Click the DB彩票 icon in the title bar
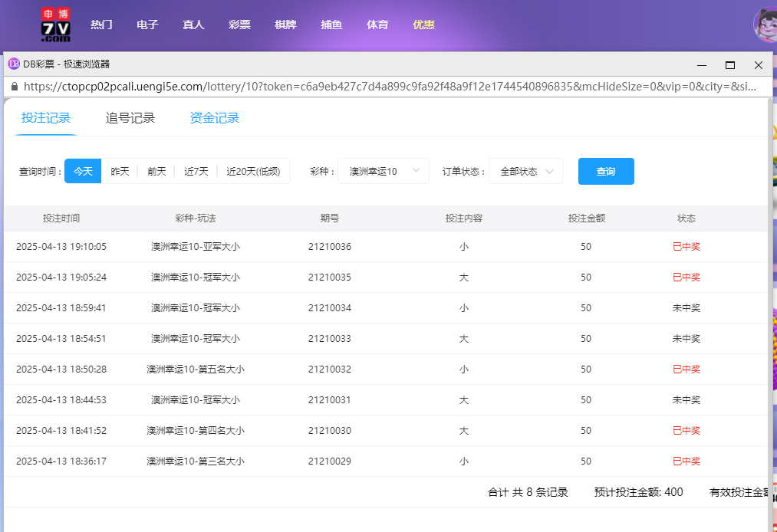 [x=12, y=64]
